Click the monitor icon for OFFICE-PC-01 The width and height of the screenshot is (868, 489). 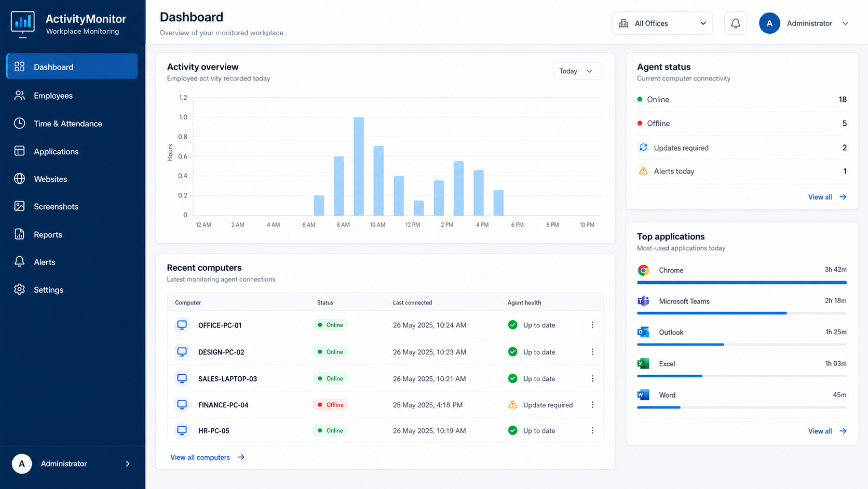[x=182, y=325]
